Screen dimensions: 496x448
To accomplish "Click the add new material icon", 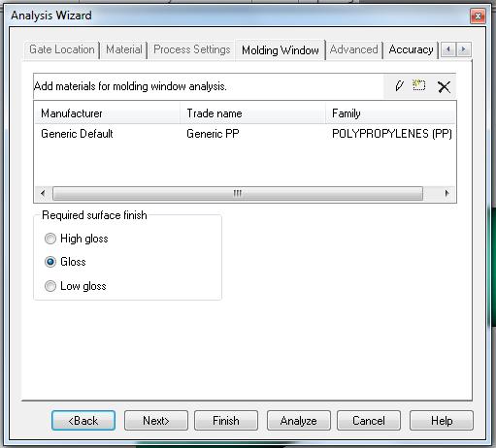I will 419,85.
